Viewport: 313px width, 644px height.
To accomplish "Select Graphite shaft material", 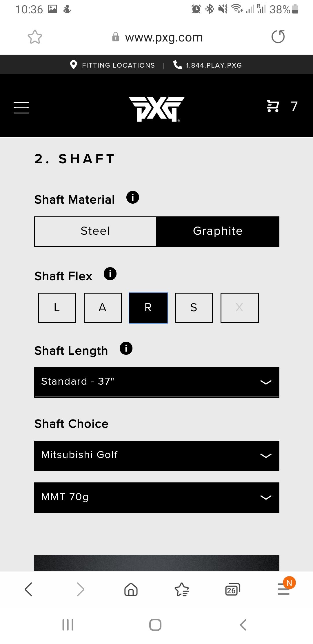I will click(218, 231).
